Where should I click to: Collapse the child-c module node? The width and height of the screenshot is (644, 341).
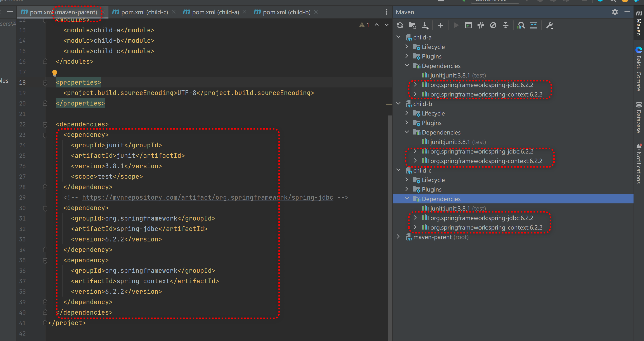pyautogui.click(x=399, y=170)
